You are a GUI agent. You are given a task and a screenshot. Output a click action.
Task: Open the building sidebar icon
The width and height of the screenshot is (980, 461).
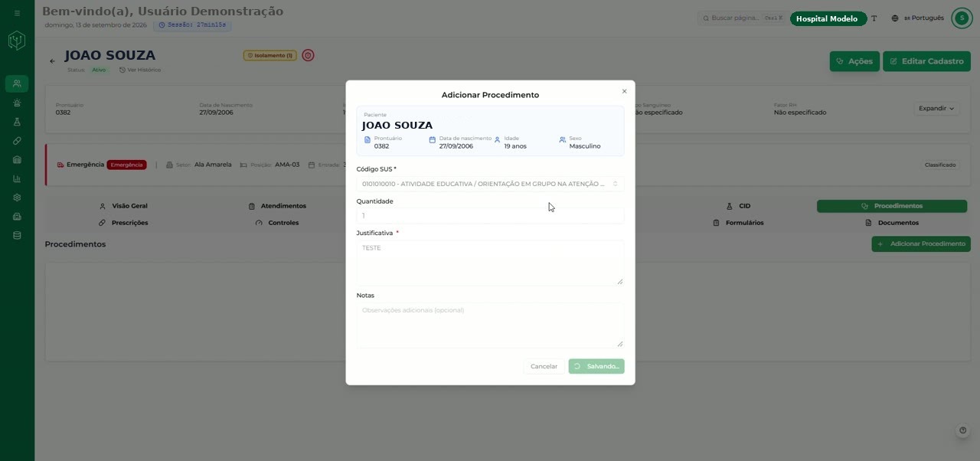click(x=17, y=160)
